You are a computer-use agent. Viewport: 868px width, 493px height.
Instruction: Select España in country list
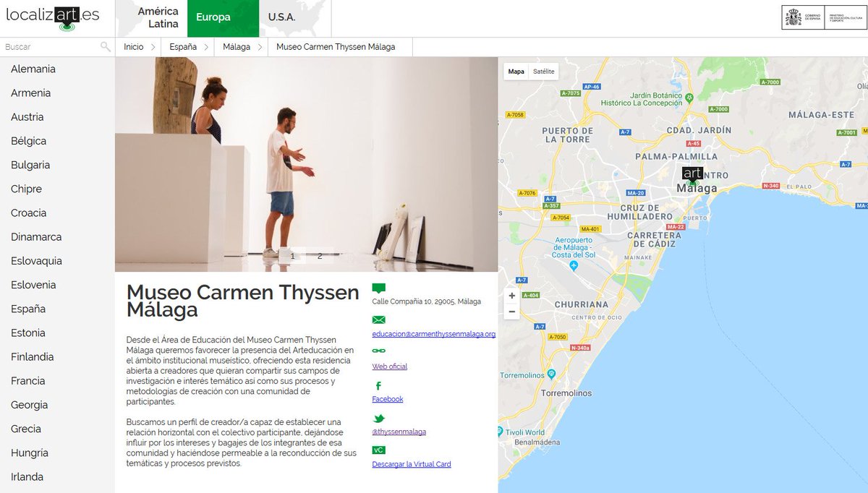pyautogui.click(x=28, y=309)
